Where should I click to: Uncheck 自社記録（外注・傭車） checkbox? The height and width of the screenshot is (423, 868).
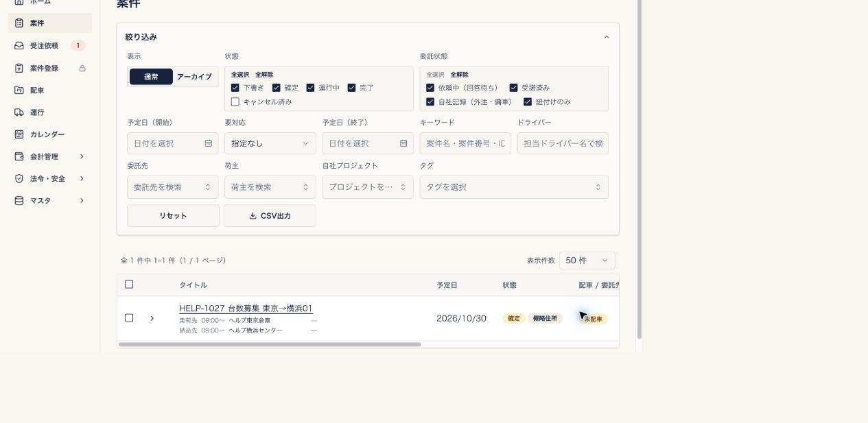click(430, 101)
